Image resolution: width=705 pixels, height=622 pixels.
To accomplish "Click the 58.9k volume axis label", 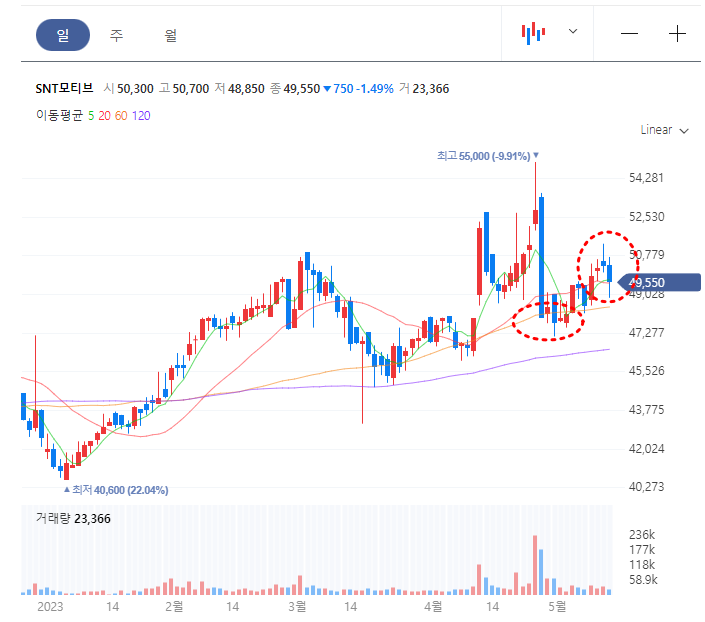I will point(643,579).
